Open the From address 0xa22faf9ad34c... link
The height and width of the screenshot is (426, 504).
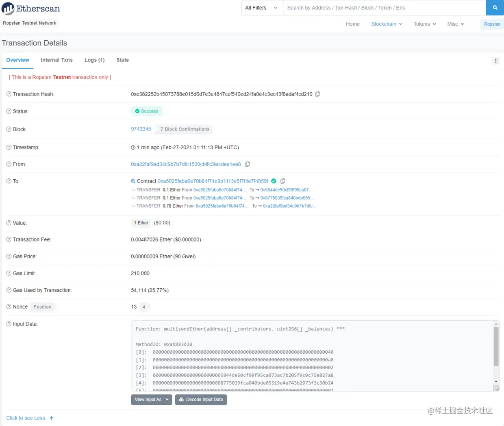click(186, 164)
